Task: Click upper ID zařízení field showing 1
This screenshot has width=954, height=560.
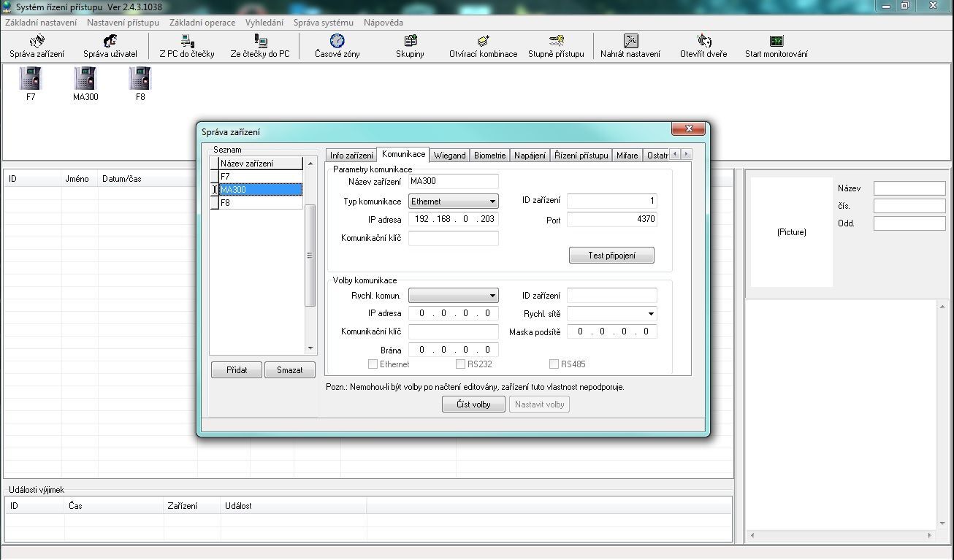Action: tap(612, 201)
